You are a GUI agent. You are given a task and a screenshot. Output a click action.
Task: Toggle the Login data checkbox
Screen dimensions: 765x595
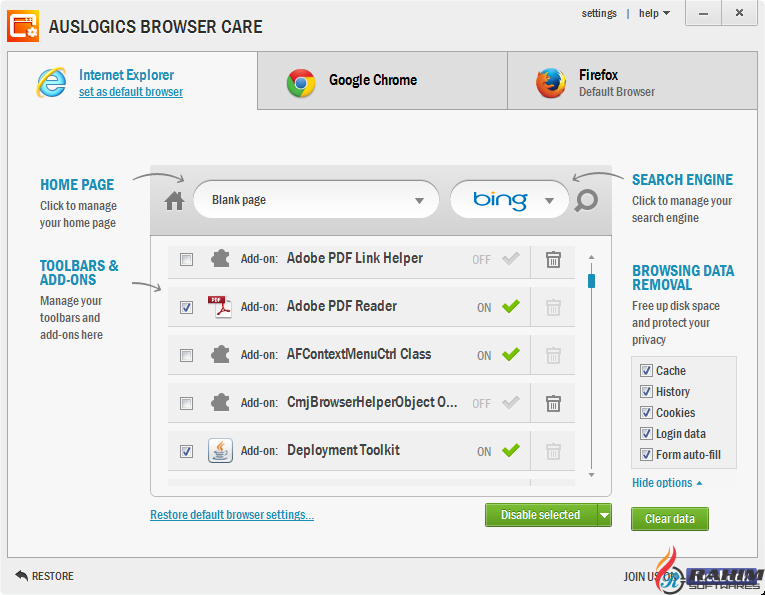point(646,434)
